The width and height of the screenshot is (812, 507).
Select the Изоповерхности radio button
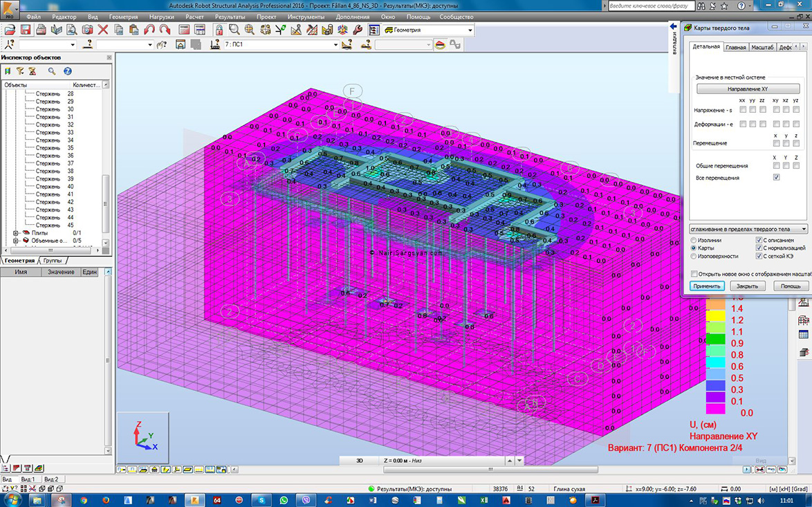click(x=694, y=257)
